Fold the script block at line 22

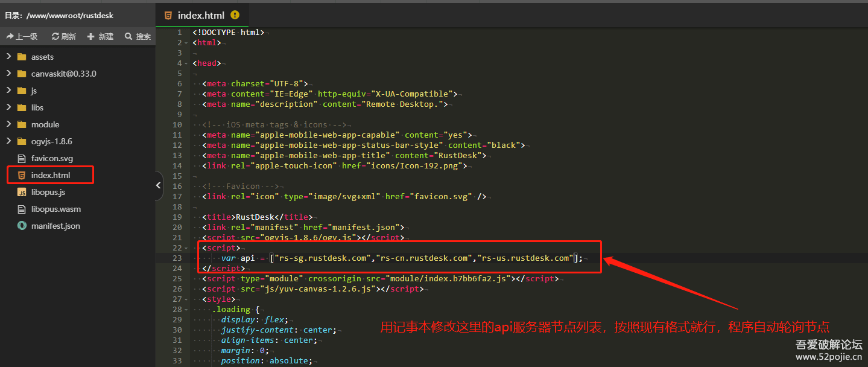coord(187,248)
